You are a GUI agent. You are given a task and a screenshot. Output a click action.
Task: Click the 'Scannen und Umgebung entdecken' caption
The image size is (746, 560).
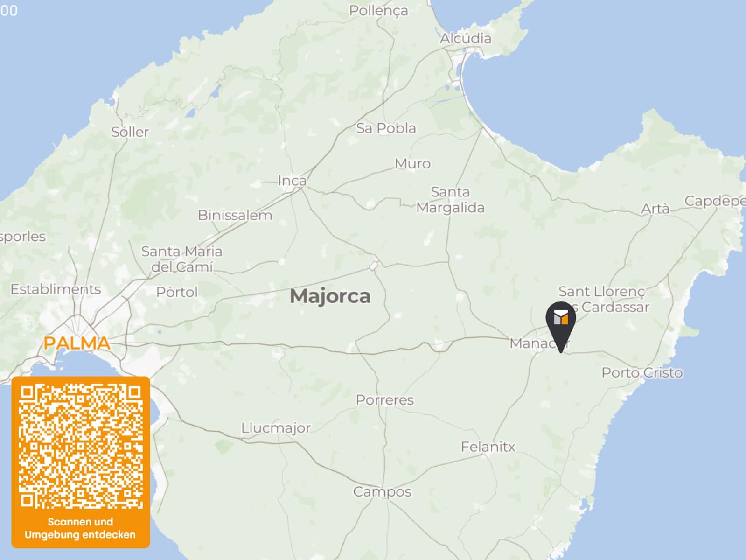tap(80, 528)
